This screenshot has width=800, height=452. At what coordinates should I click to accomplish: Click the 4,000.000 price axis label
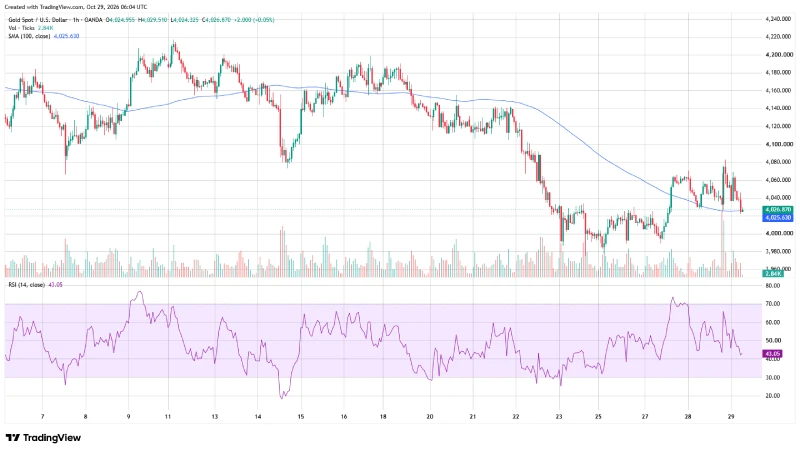[x=779, y=234]
